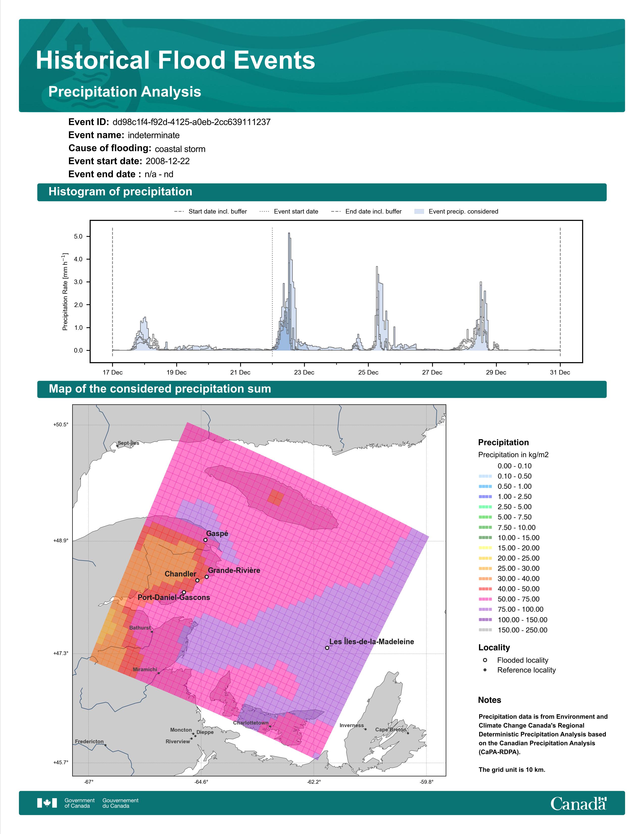Image resolution: width=644 pixels, height=834 pixels.
Task: Click the '23 Dec' axis tick label
Action: coord(304,372)
